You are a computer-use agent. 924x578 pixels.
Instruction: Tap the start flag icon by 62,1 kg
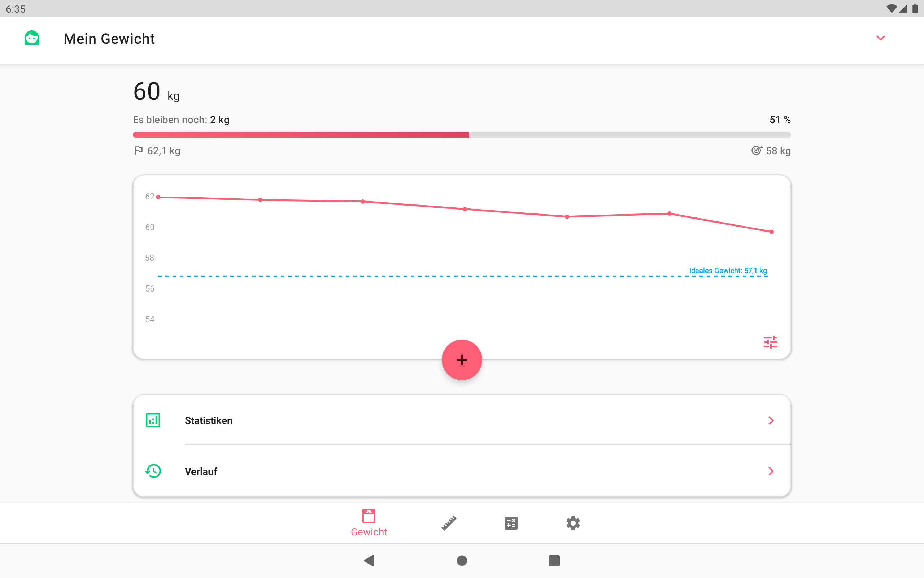pos(139,151)
